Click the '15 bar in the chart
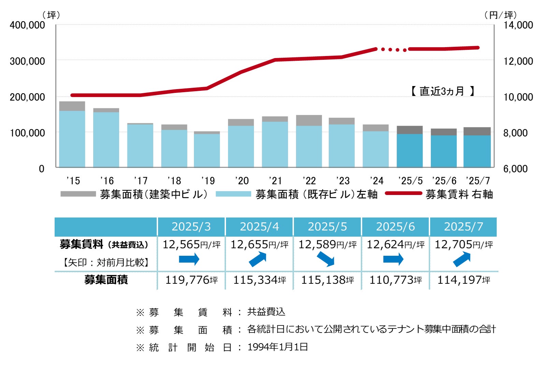The height and width of the screenshot is (392, 553). pos(72,135)
